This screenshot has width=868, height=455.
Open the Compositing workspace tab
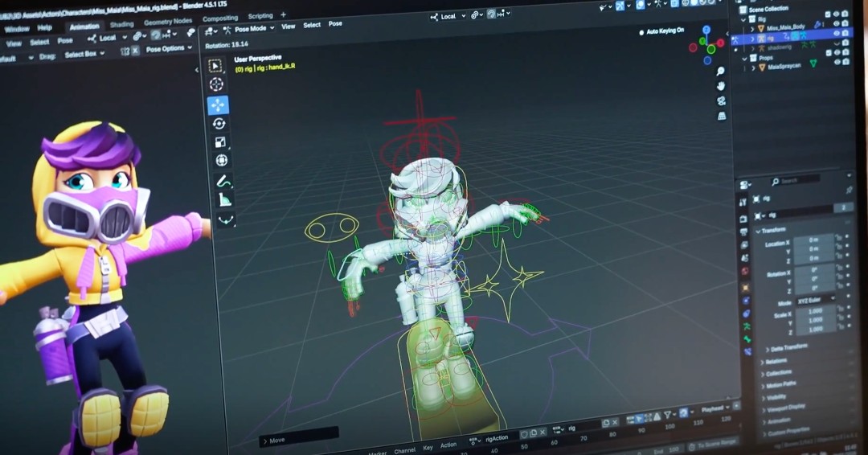tap(220, 18)
